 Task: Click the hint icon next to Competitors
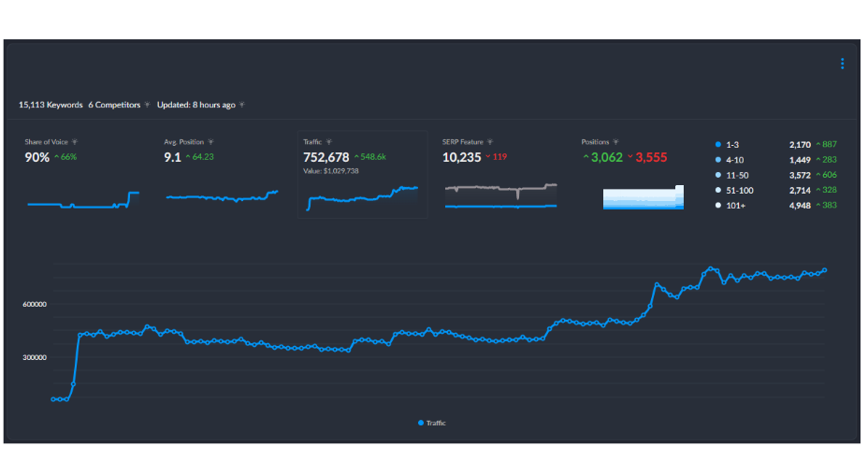[x=147, y=105]
